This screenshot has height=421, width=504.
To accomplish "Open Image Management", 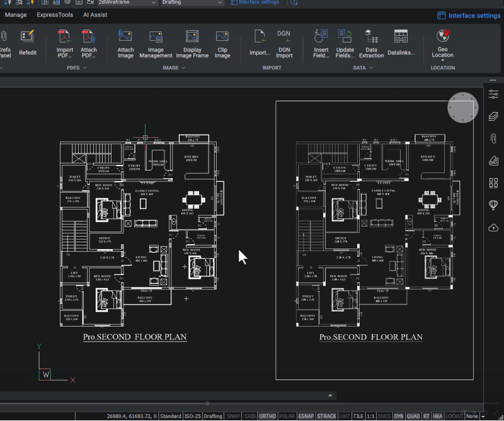I will [156, 43].
